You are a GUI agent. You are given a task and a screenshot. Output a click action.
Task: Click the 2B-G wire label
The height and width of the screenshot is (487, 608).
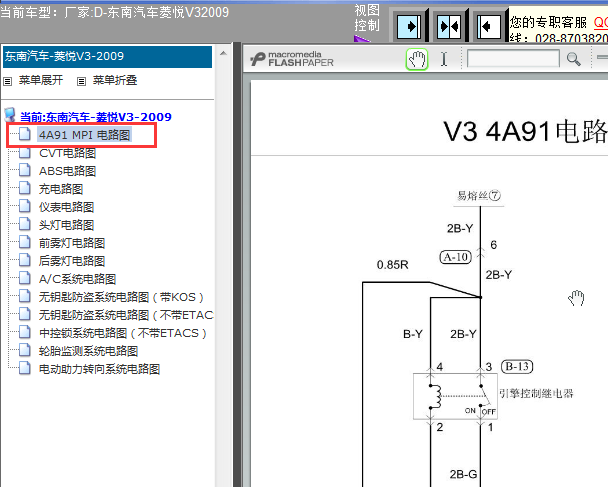[463, 474]
